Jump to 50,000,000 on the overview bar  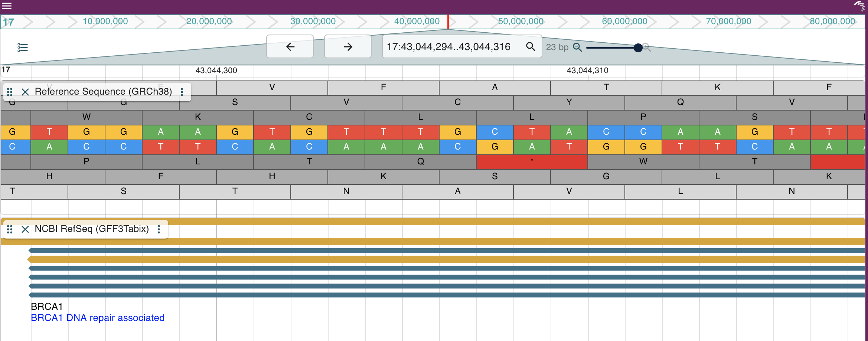click(521, 22)
